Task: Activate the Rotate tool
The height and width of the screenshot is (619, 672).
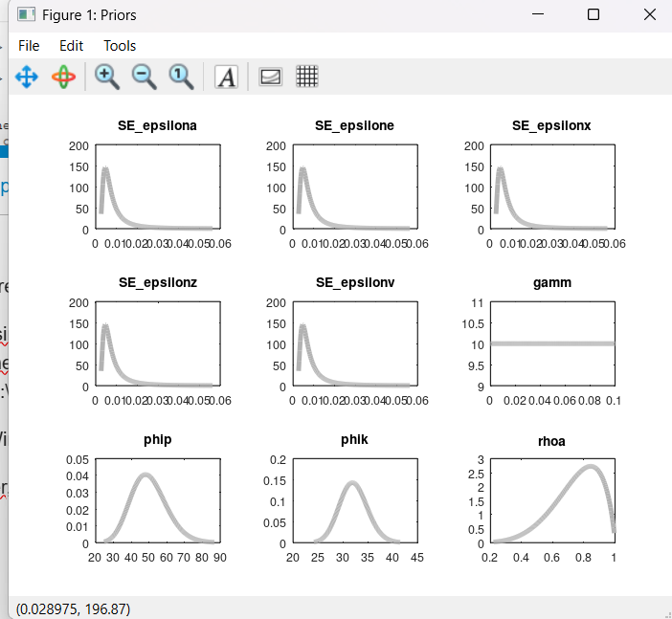Action: point(63,77)
